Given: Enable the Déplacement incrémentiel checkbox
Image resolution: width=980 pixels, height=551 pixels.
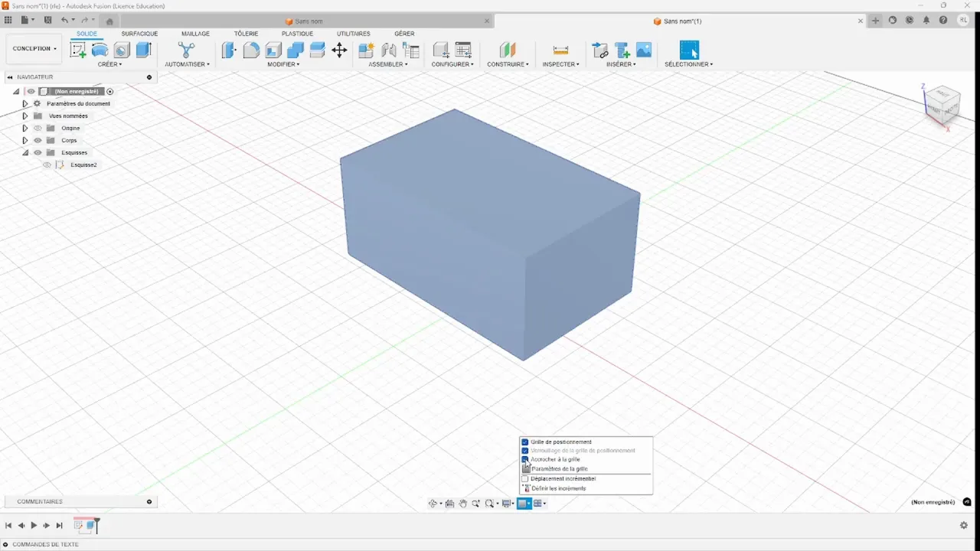Looking at the screenshot, I should click(x=524, y=478).
